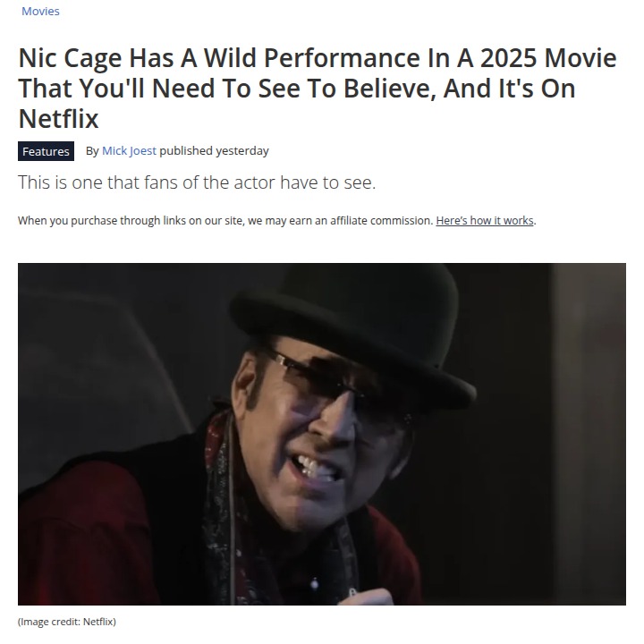
Task: Open author Mick Joest's profile link
Action: (x=129, y=151)
